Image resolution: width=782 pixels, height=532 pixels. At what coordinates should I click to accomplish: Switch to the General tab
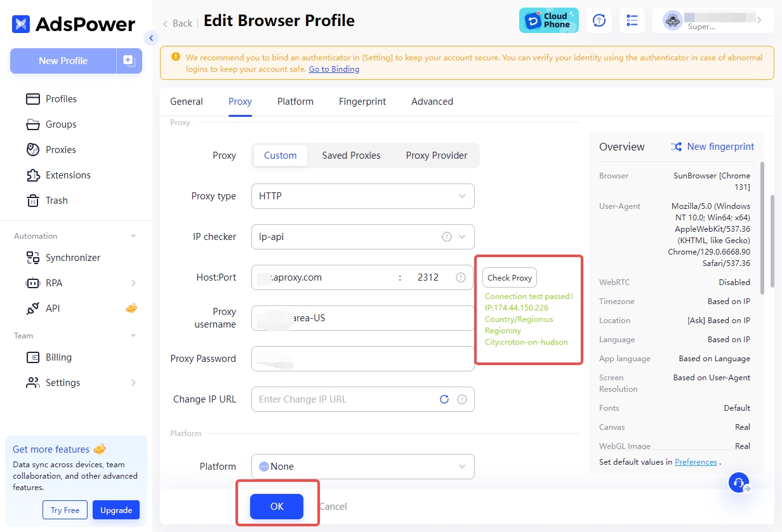coord(187,102)
